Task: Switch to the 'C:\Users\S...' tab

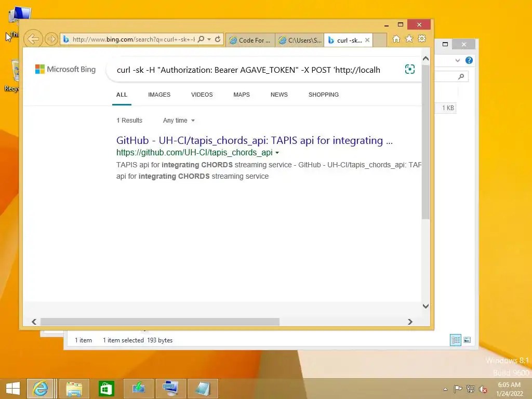Action: pos(300,40)
